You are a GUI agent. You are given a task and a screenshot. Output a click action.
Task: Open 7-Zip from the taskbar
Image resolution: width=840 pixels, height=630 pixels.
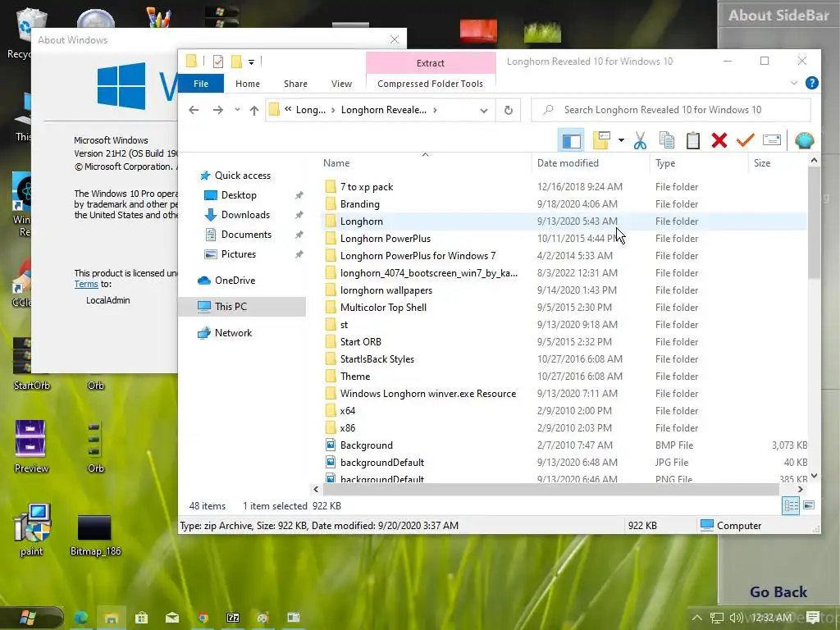[x=233, y=618]
